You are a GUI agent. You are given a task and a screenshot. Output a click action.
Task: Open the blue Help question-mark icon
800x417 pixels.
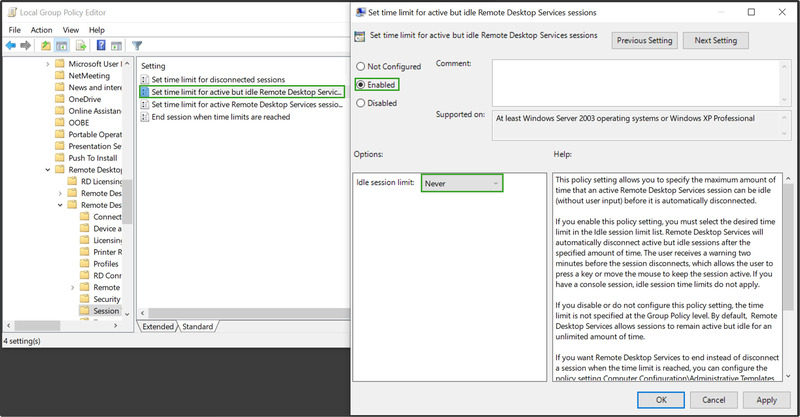pyautogui.click(x=101, y=45)
